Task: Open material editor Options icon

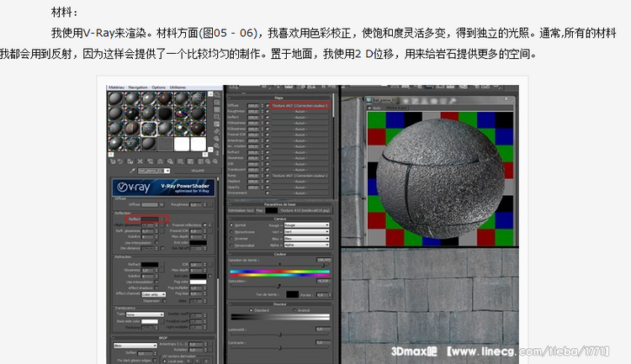Action: point(217,139)
